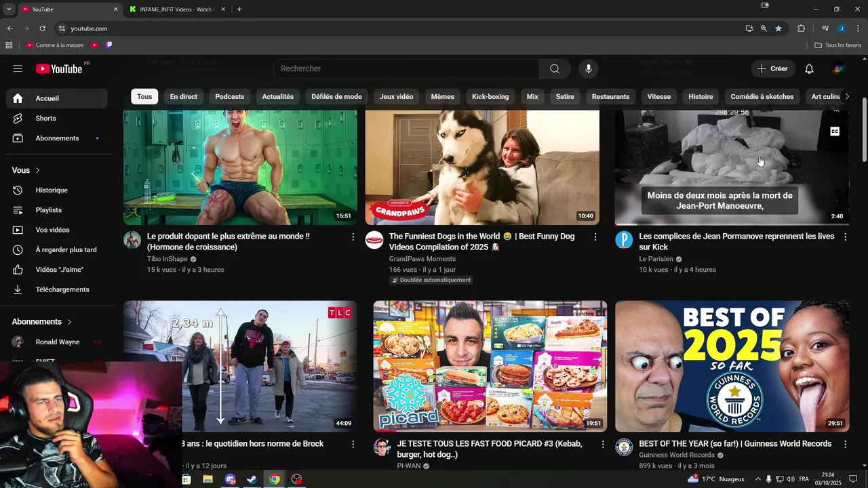Image resolution: width=868 pixels, height=488 pixels.
Task: Open the Chrome tab search dropdown
Action: click(x=9, y=9)
